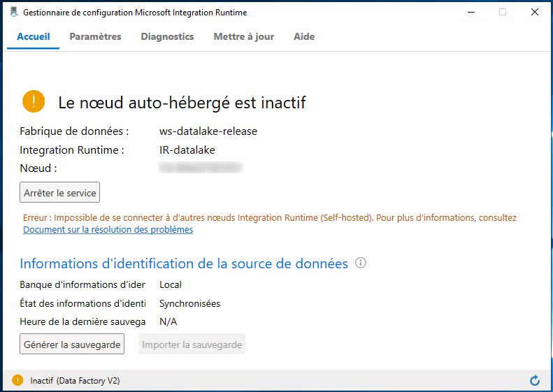Select the ws-datalake-release data factory name
The image size is (553, 392).
pyautogui.click(x=208, y=131)
